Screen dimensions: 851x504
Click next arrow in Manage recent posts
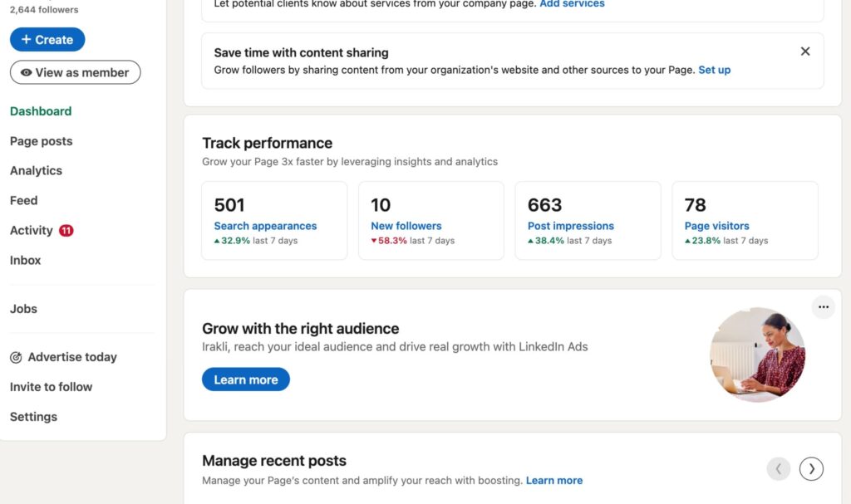811,469
